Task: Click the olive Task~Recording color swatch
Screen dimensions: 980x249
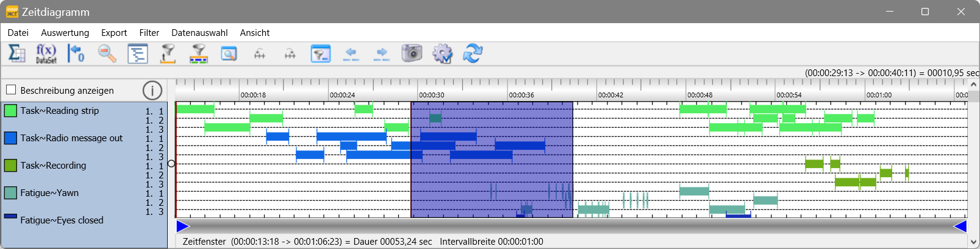Action: [x=10, y=165]
